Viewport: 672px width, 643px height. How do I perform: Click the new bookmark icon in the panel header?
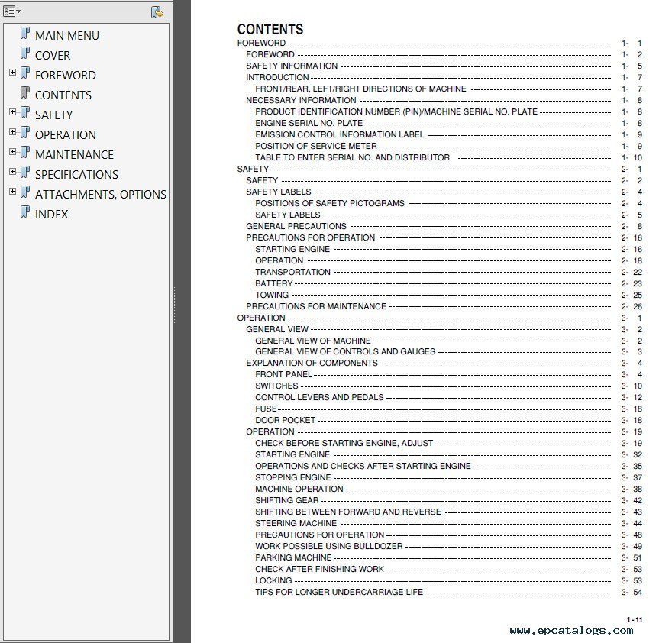(x=157, y=12)
